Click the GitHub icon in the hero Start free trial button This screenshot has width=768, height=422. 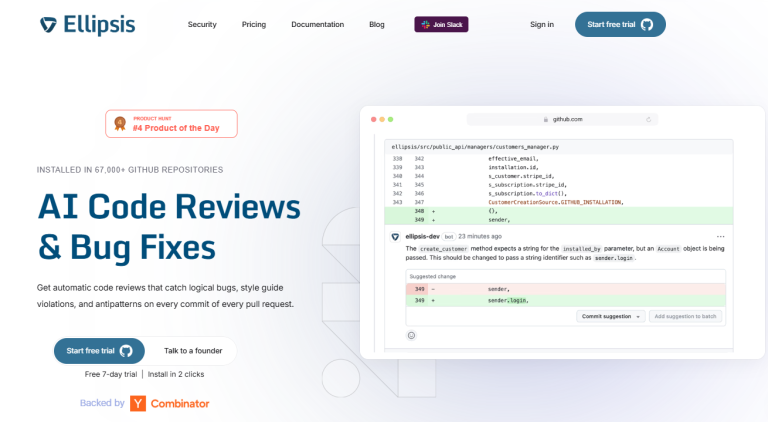click(126, 351)
